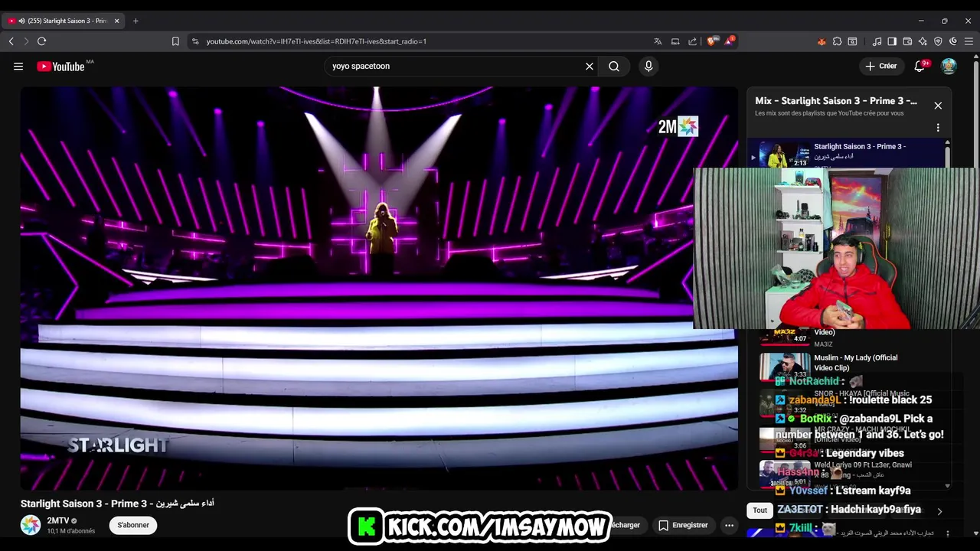The width and height of the screenshot is (980, 551).
Task: Show next filter chips arrow
Action: click(939, 511)
